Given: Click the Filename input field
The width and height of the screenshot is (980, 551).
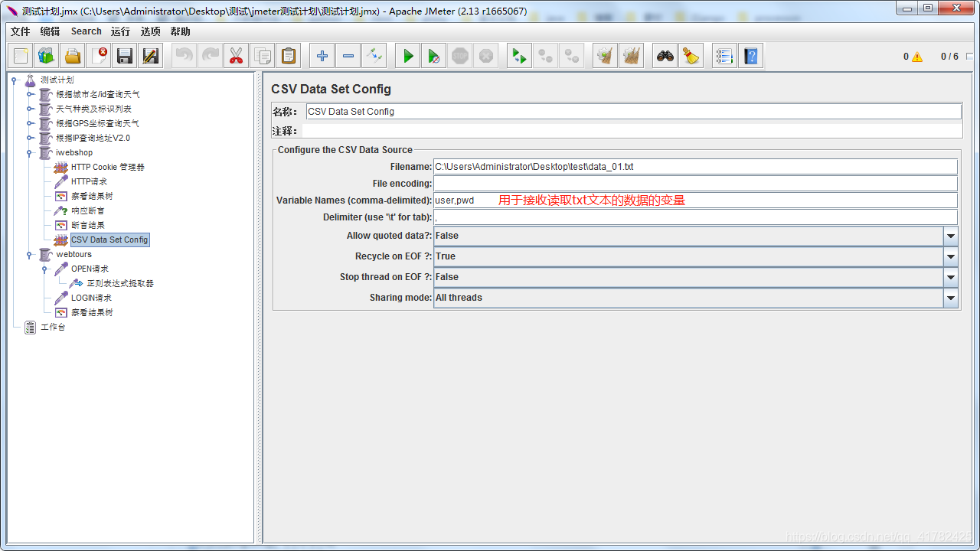Looking at the screenshot, I should pyautogui.click(x=695, y=166).
